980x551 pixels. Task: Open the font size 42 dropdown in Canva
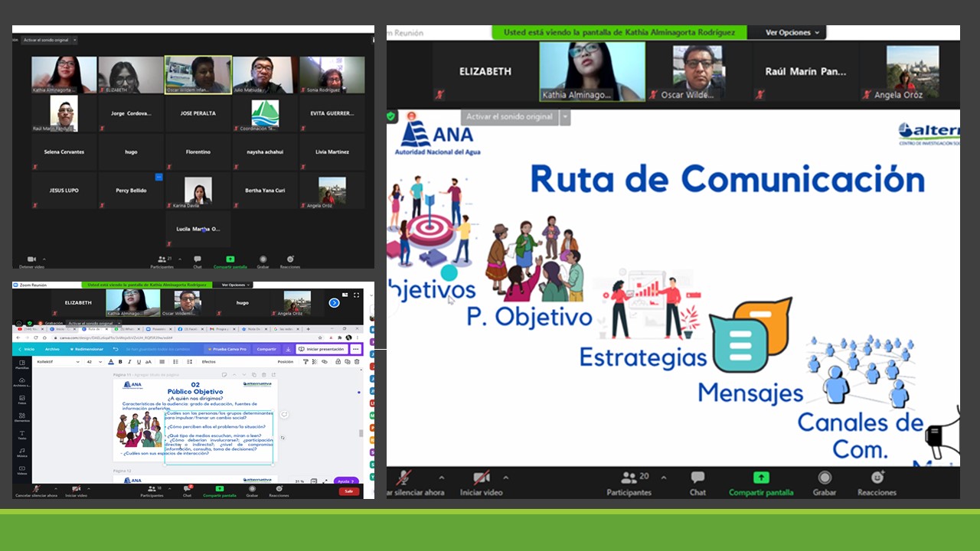click(x=94, y=361)
